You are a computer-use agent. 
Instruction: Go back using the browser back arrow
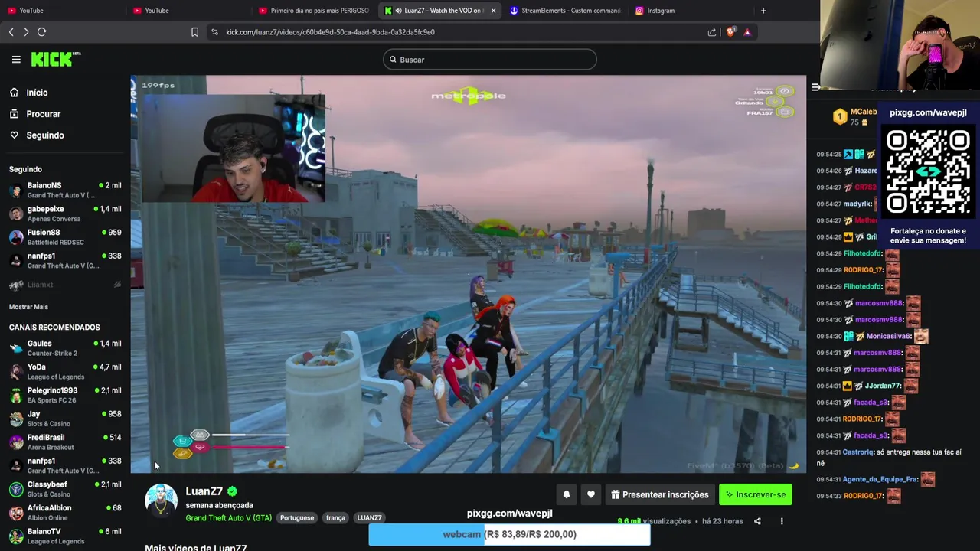click(11, 32)
